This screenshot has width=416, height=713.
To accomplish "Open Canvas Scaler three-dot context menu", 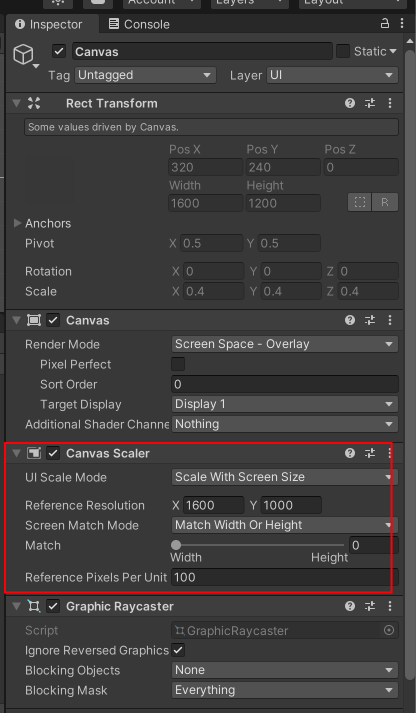I will (390, 453).
